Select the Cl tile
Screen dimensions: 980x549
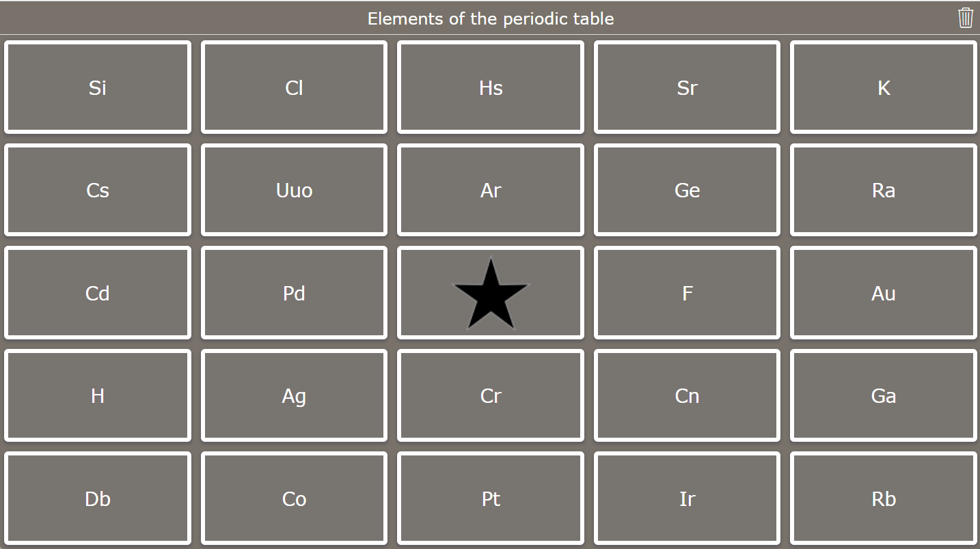point(294,87)
